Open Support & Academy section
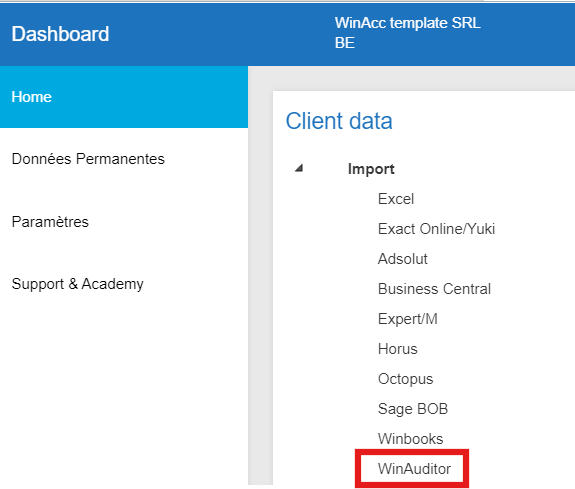This screenshot has height=489, width=575. (77, 284)
